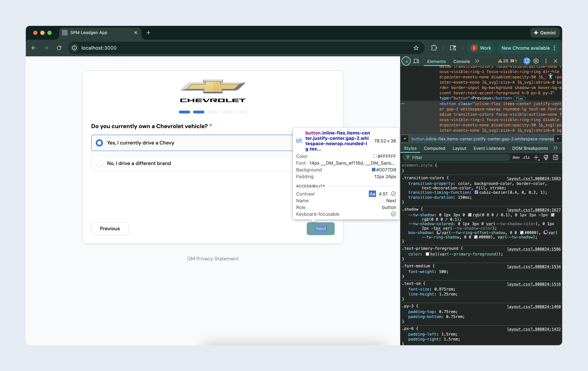Show more Styles pane tabs chevron
This screenshot has width=588, height=371.
pos(555,148)
